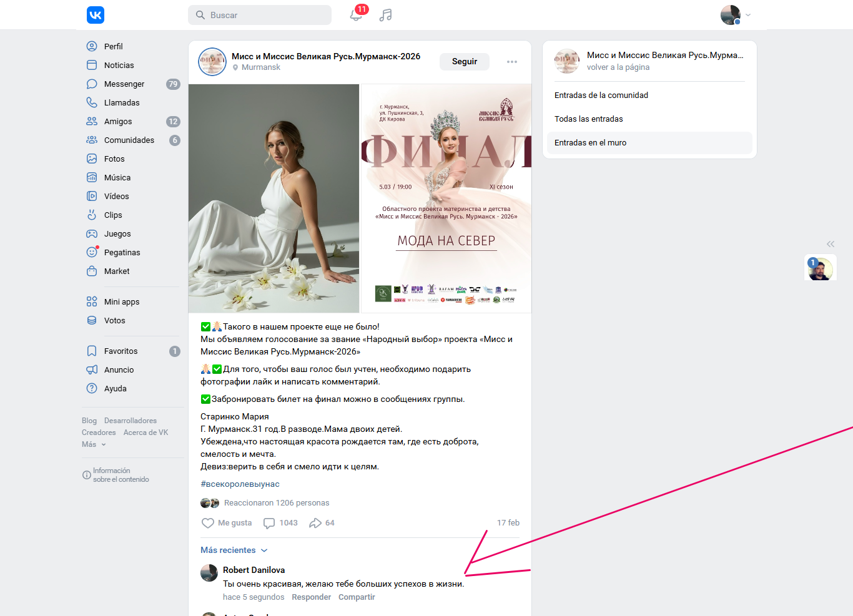853x616 pixels.
Task: Click the Buscar search field
Action: pyautogui.click(x=260, y=15)
